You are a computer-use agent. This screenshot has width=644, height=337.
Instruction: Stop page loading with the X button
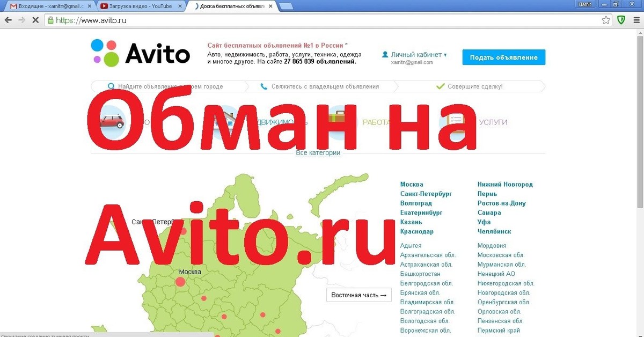pos(35,20)
